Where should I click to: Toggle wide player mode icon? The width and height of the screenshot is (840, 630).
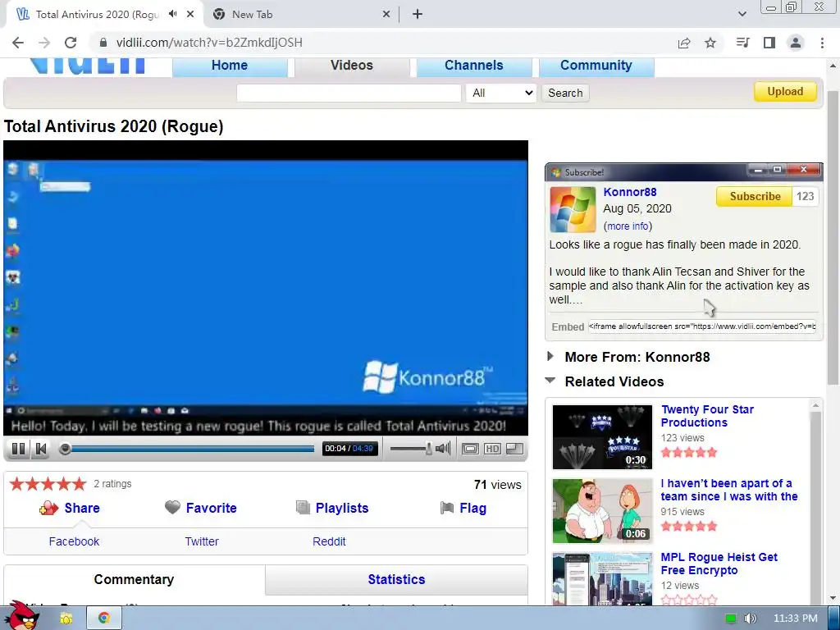(x=470, y=449)
